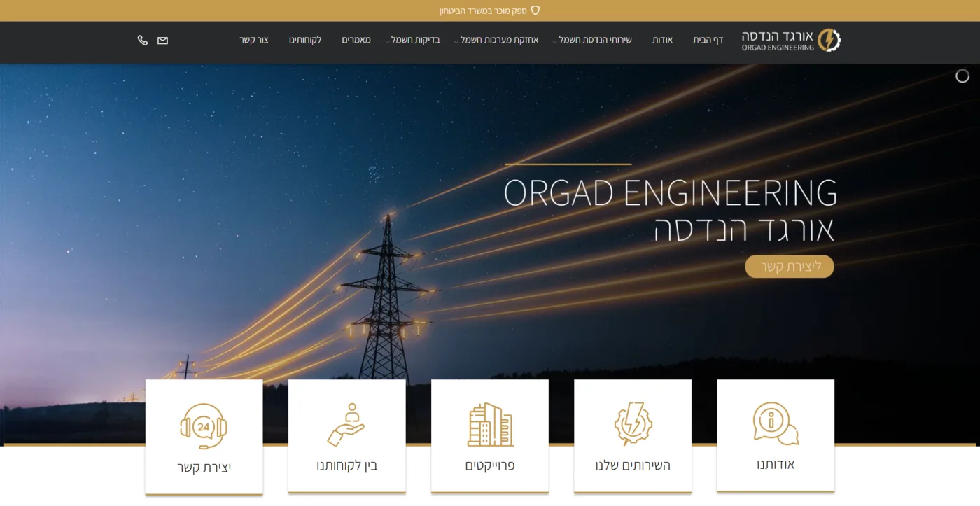Select the השירותים שלנו gear-lightning icon
The image size is (980, 506).
(x=633, y=424)
